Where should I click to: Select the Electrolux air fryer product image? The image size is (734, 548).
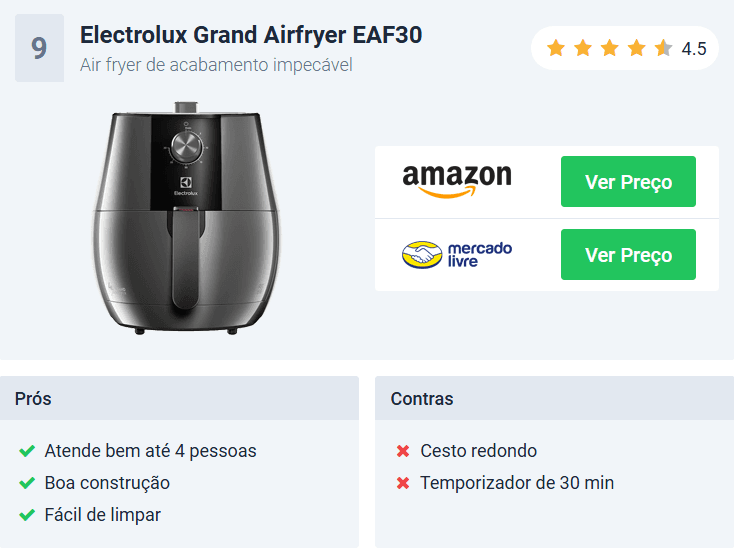coord(186,218)
